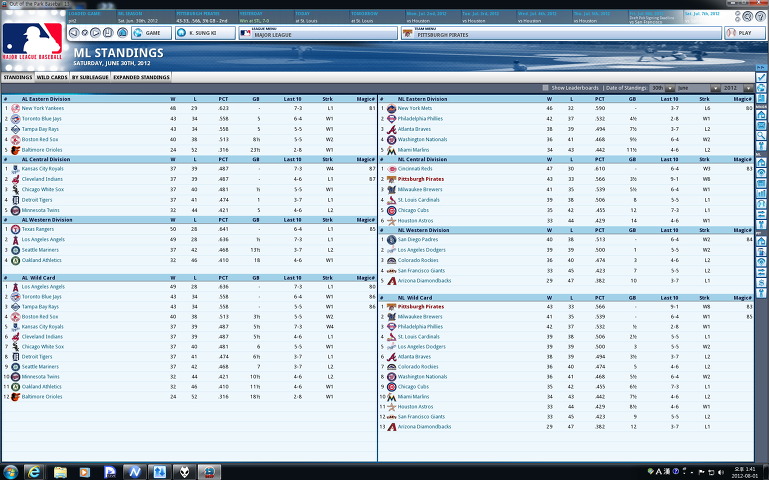This screenshot has height=480, width=769.
Task: Click the Windows Start button
Action: click(x=10, y=472)
